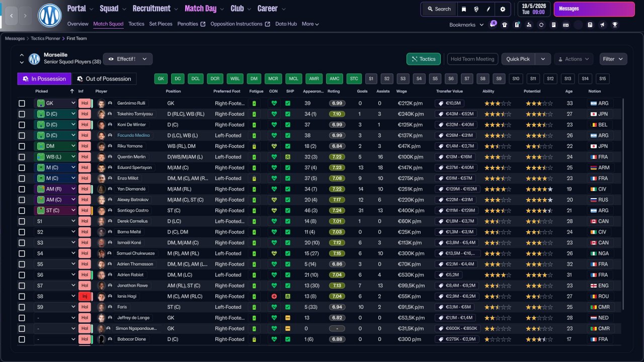
Task: Open the Filter dropdown
Action: (x=613, y=59)
